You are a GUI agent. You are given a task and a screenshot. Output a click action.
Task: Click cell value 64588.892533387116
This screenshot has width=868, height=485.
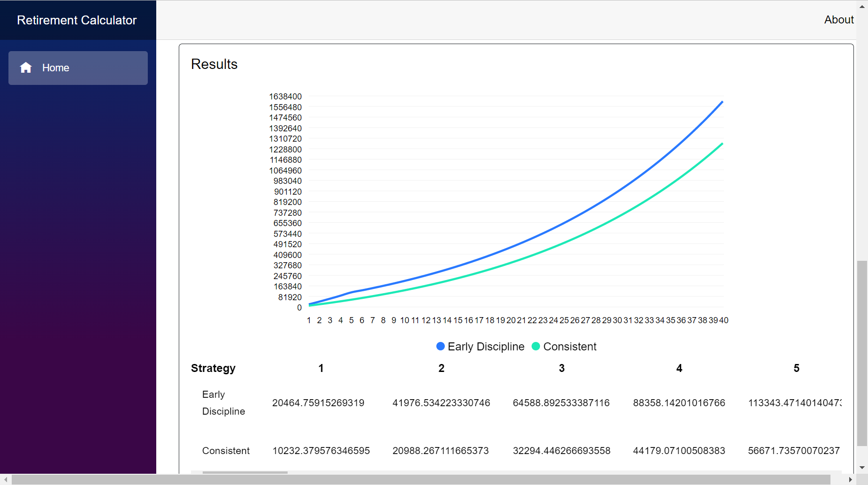(x=561, y=403)
